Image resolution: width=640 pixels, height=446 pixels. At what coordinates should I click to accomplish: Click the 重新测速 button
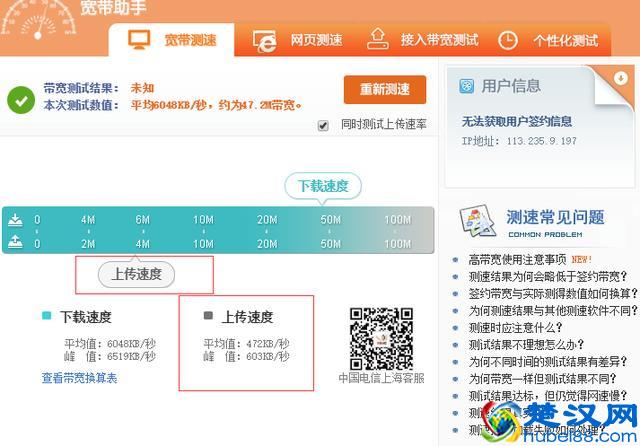pos(385,89)
